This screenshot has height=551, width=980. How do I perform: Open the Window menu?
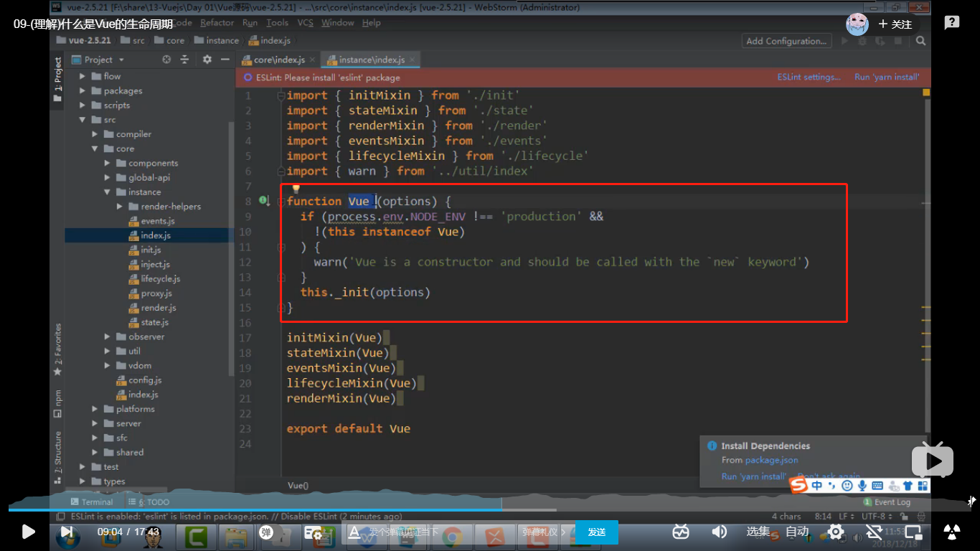(x=337, y=23)
